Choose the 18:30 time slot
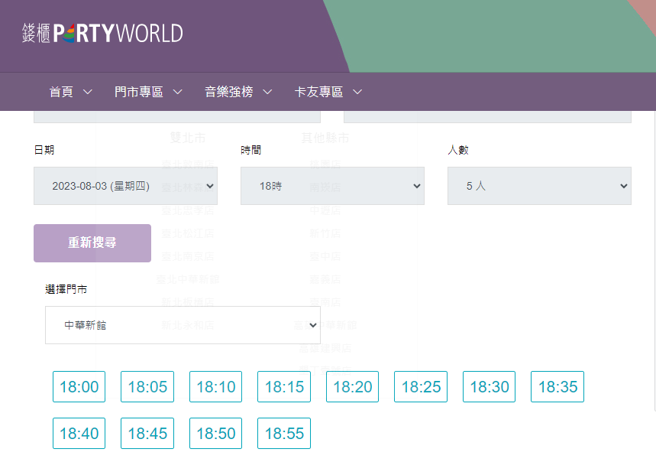The width and height of the screenshot is (656, 461). tap(489, 387)
